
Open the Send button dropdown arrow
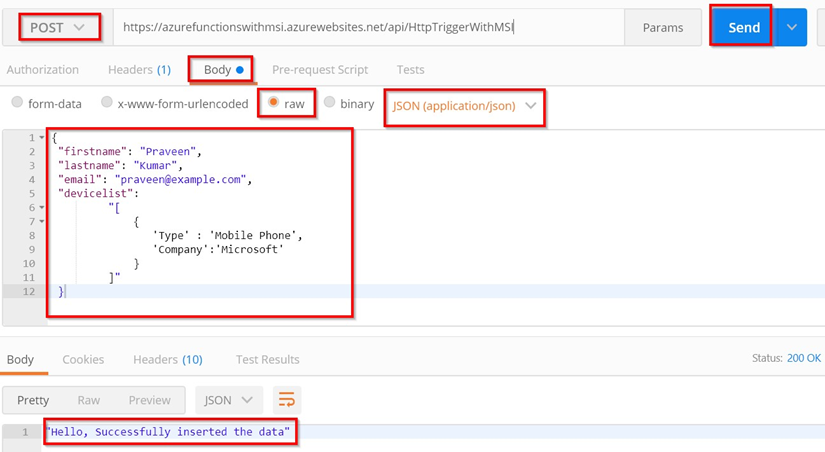click(x=791, y=28)
